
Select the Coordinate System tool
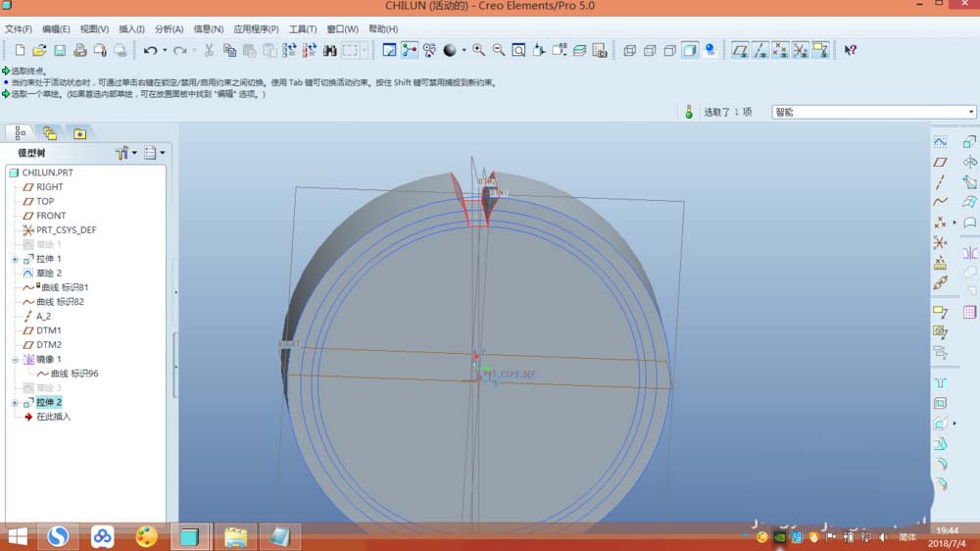click(x=940, y=242)
